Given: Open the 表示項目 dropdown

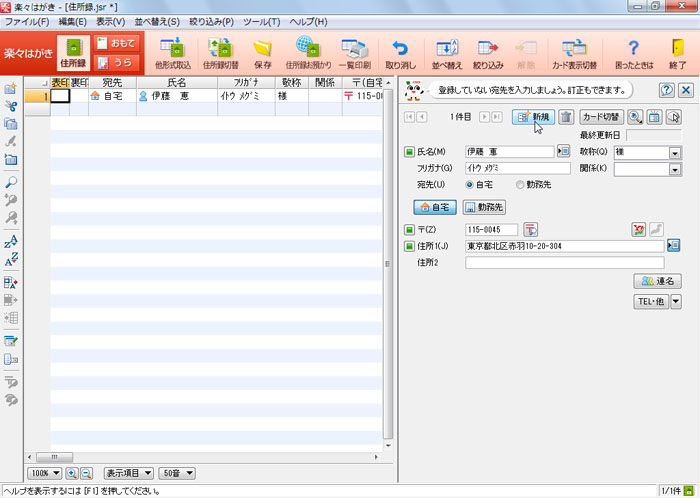Looking at the screenshot, I should click(x=130, y=472).
